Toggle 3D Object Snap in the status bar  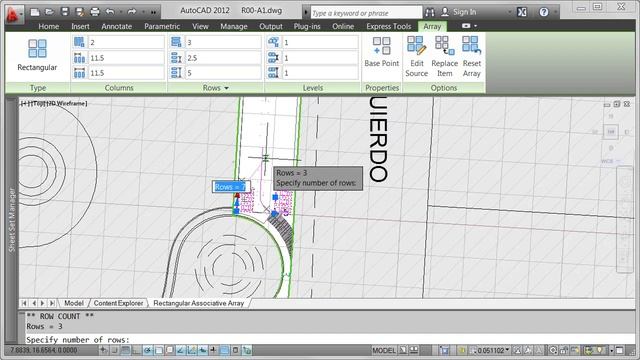pos(170,350)
